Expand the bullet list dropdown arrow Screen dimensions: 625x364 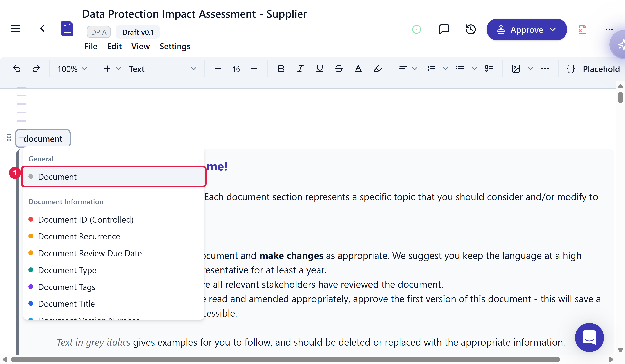[x=474, y=69]
